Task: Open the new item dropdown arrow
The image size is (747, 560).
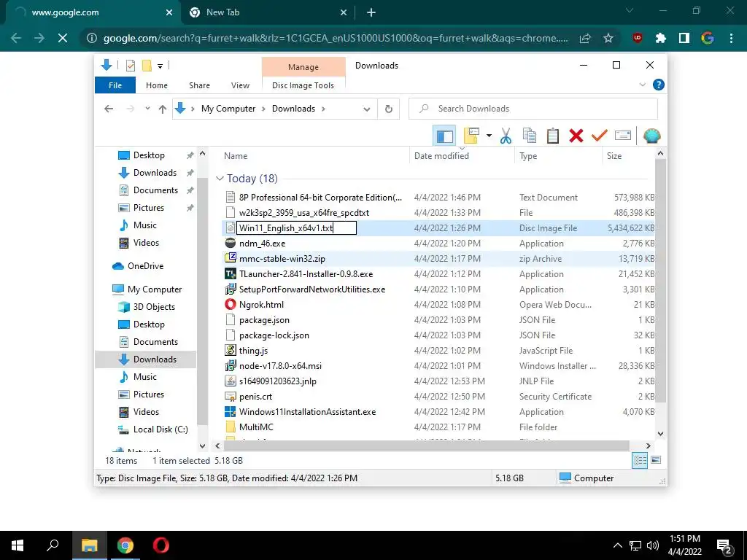Action: [x=489, y=136]
